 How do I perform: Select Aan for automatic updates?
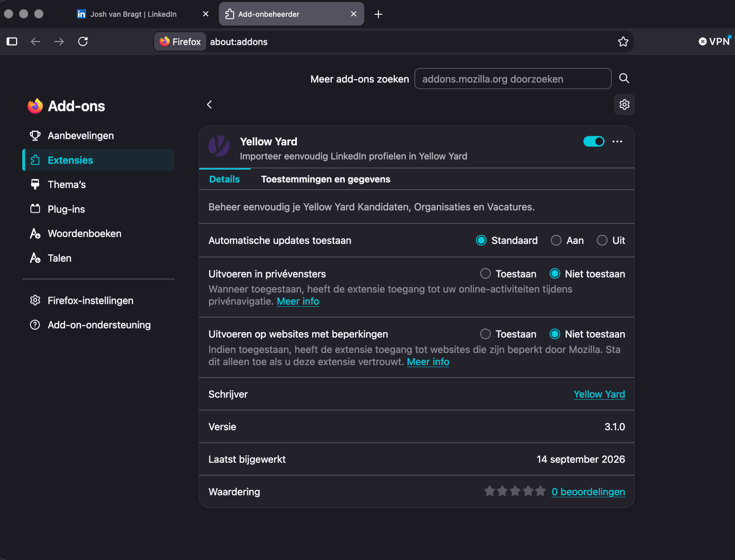coord(556,240)
